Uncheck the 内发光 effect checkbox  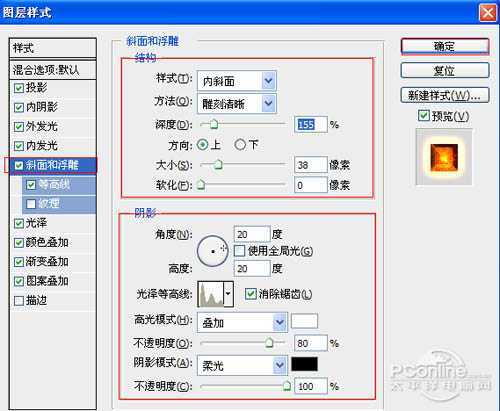[19, 146]
